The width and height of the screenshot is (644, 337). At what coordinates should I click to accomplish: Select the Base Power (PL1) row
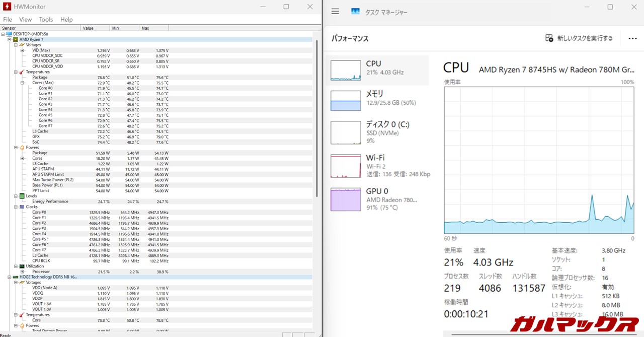(156, 185)
